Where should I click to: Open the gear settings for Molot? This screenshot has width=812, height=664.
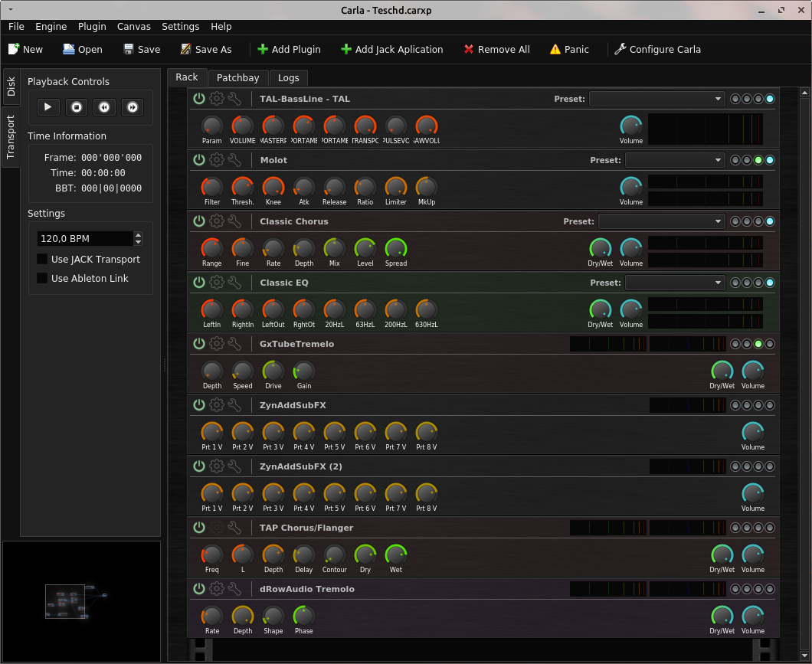pyautogui.click(x=217, y=160)
